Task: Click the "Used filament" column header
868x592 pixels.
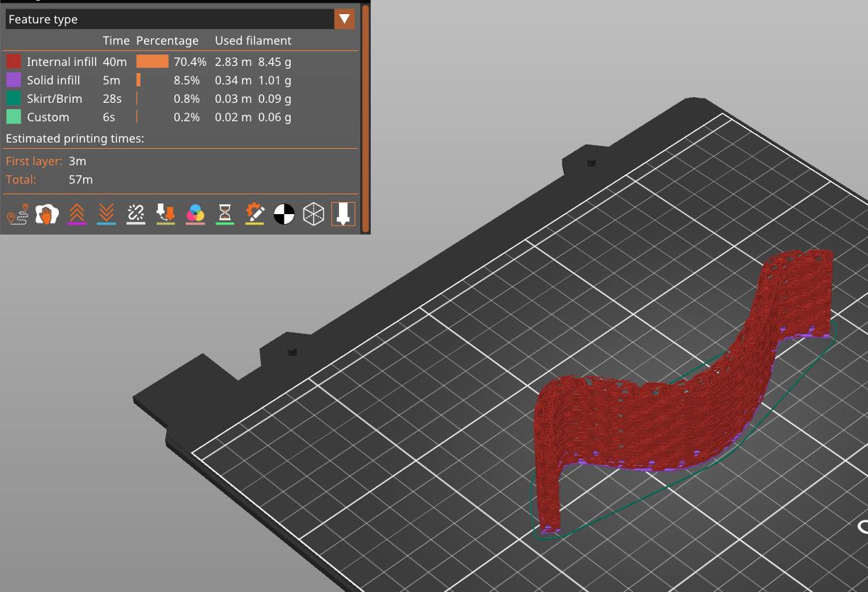Action: click(253, 40)
